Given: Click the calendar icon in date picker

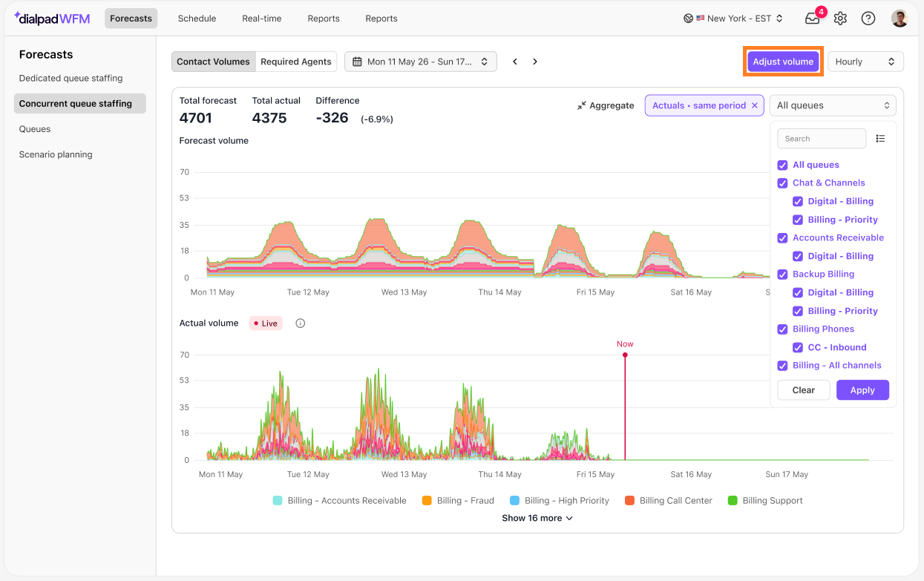Looking at the screenshot, I should (x=358, y=62).
